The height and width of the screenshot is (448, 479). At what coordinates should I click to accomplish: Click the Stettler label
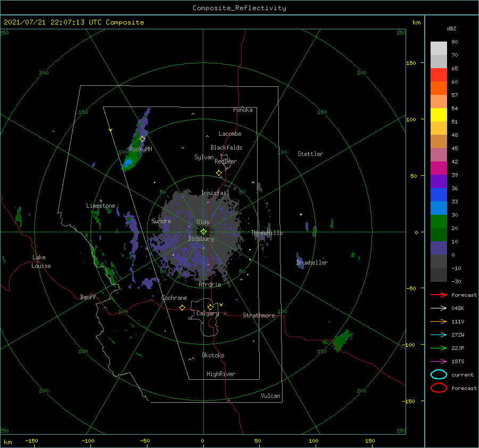pyautogui.click(x=310, y=154)
